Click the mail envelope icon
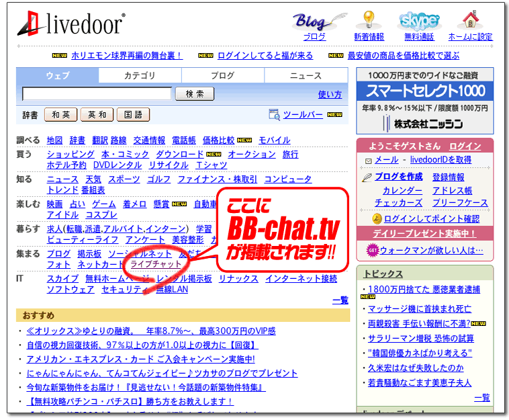 pos(368,161)
